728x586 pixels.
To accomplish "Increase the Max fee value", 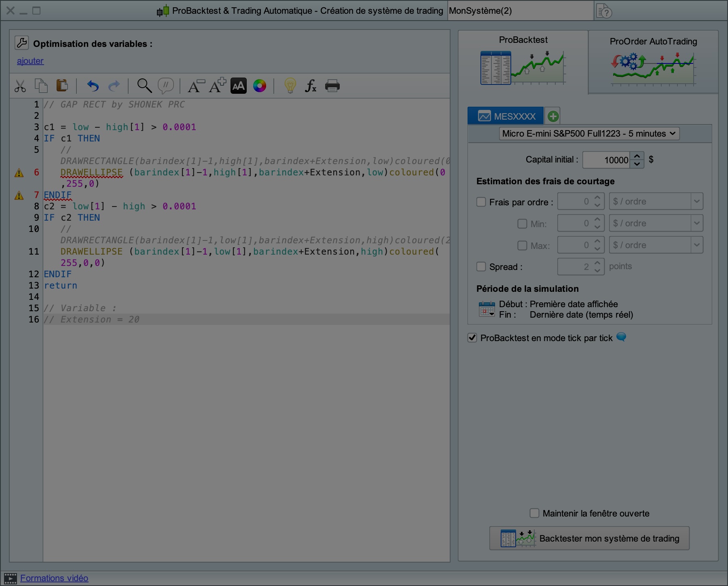I will (x=597, y=241).
